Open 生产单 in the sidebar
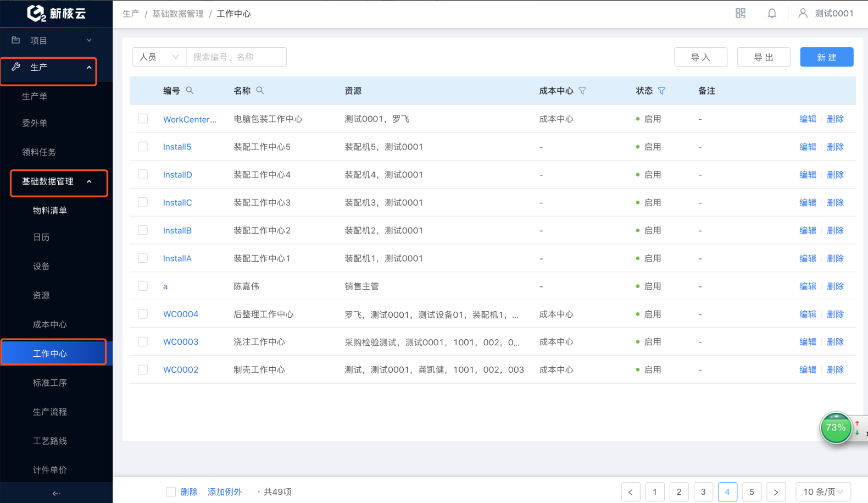This screenshot has width=868, height=503. click(x=35, y=96)
